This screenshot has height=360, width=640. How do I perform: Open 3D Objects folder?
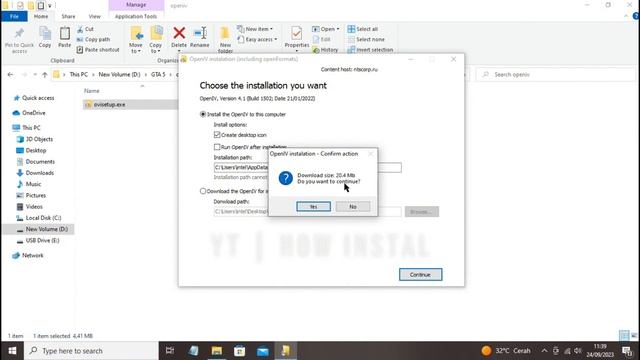[x=39, y=139]
